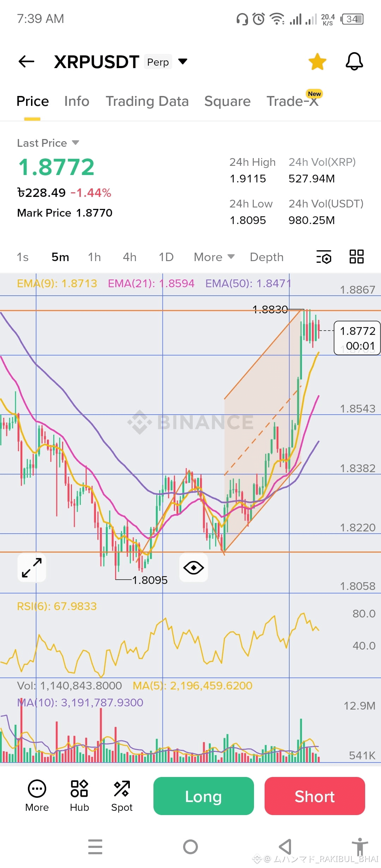Select the 1h chart interval
381x868 pixels.
point(94,257)
